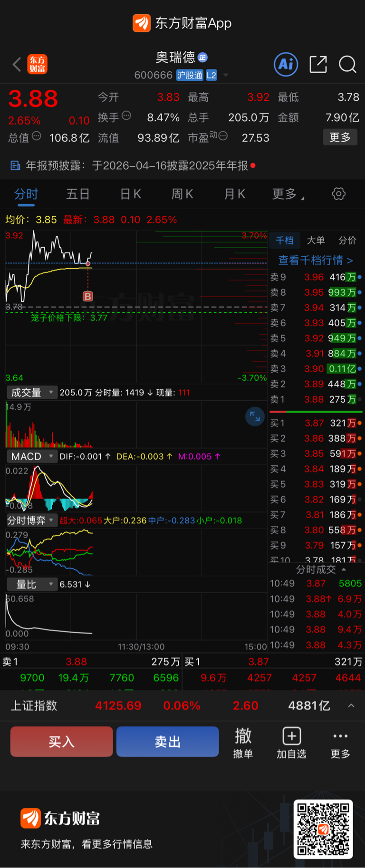Switch to 月K chart tab

click(235, 194)
